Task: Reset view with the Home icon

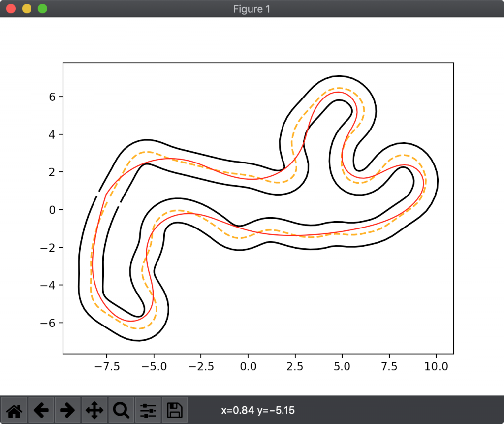Action: pyautogui.click(x=14, y=410)
